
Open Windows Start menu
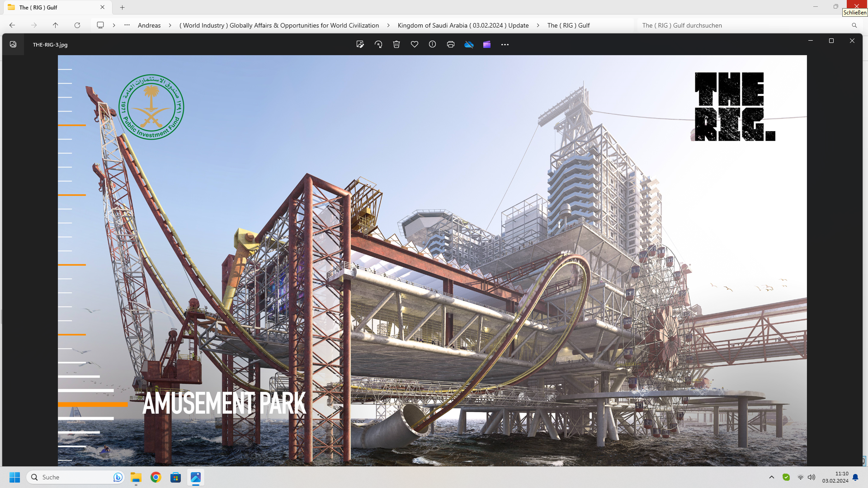[15, 477]
